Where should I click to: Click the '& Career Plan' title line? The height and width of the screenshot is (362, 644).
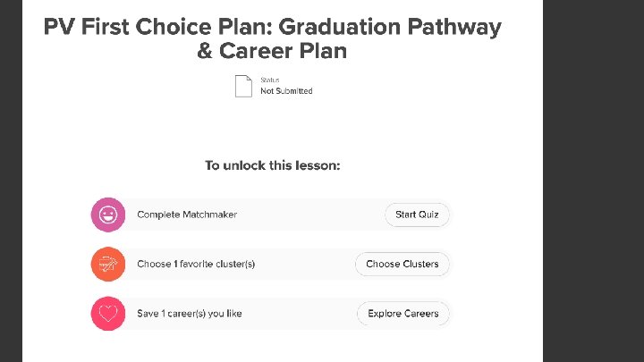pyautogui.click(x=272, y=51)
